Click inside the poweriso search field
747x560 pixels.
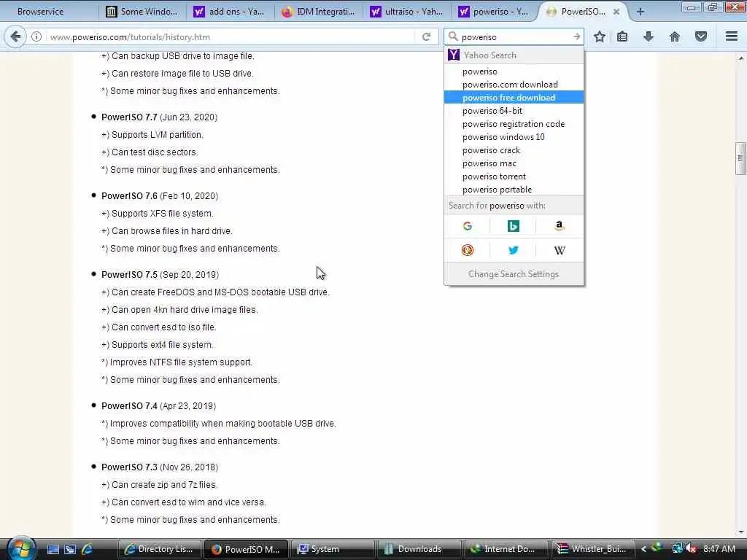[x=514, y=36]
